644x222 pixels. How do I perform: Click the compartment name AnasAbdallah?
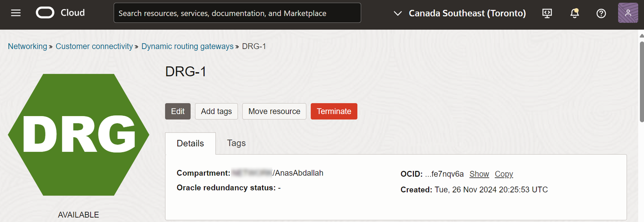299,173
